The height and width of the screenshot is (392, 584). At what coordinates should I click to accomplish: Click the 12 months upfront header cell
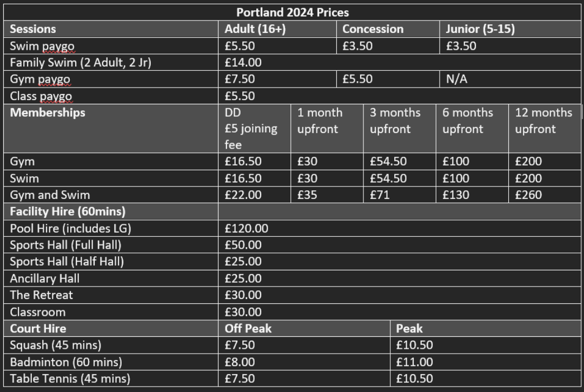click(x=545, y=129)
